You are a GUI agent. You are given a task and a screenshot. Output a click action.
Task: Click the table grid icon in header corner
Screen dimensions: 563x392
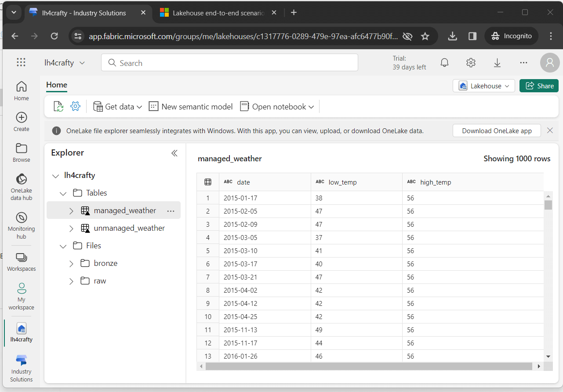208,182
